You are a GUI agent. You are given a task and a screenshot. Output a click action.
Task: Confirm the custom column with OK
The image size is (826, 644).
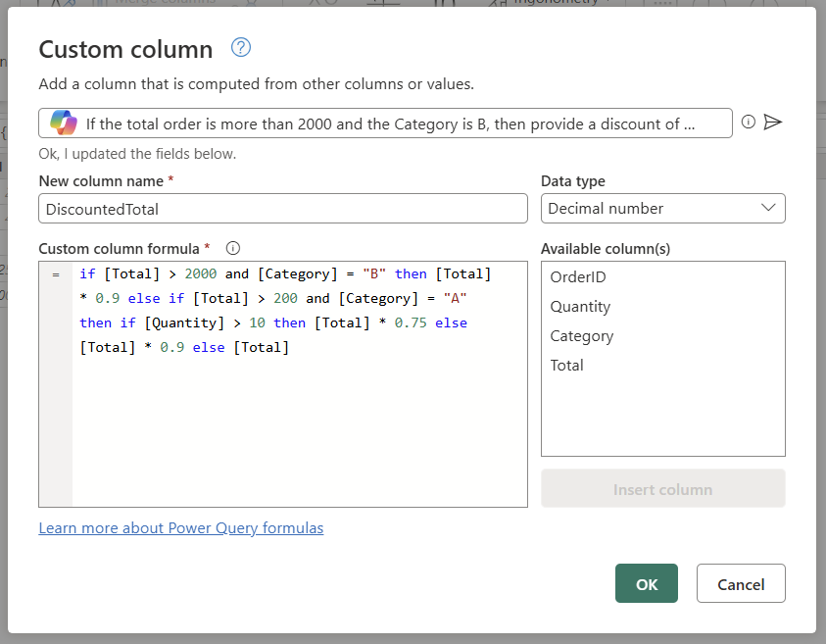646,583
